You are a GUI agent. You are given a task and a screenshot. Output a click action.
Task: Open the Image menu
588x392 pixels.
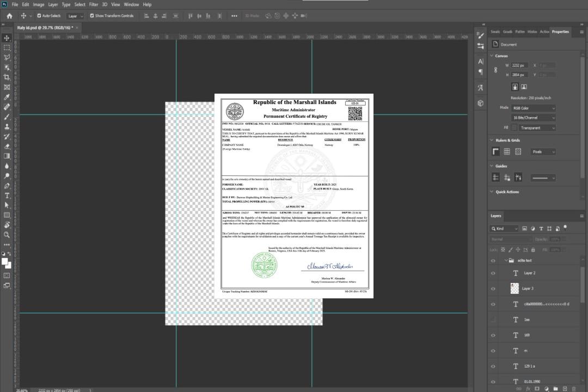click(38, 4)
